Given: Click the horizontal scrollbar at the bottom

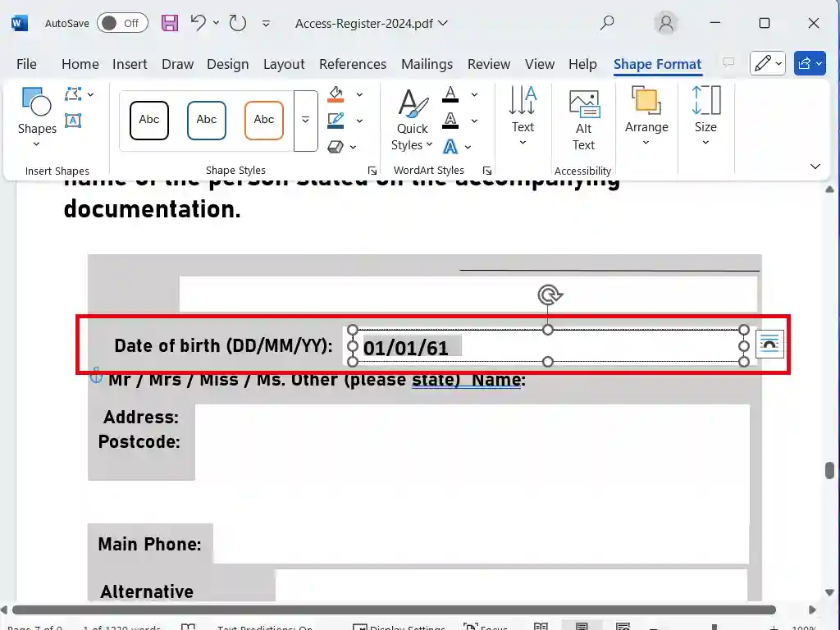Looking at the screenshot, I should tap(394, 609).
